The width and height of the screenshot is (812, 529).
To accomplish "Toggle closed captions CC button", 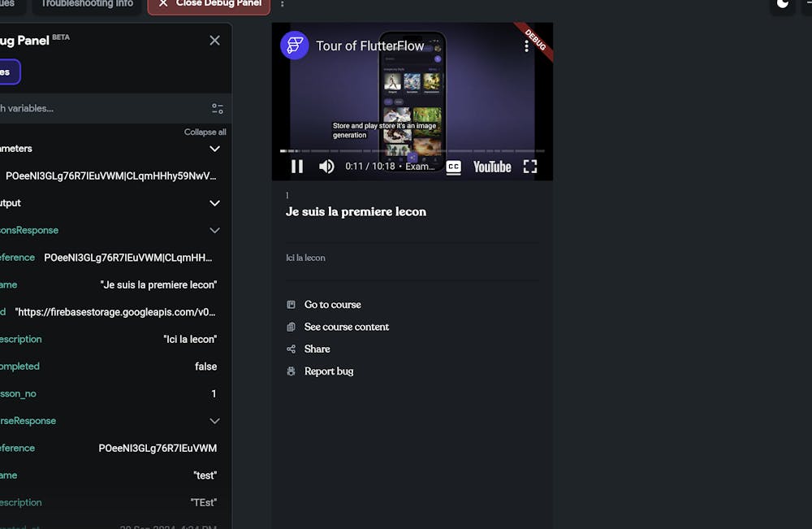I will pyautogui.click(x=454, y=167).
